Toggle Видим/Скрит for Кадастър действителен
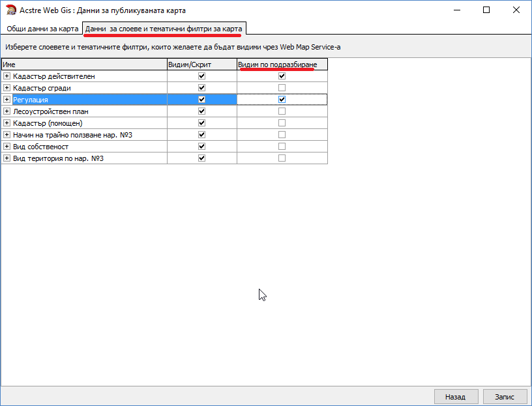Viewport: 532px width, 406px height. pyautogui.click(x=201, y=76)
